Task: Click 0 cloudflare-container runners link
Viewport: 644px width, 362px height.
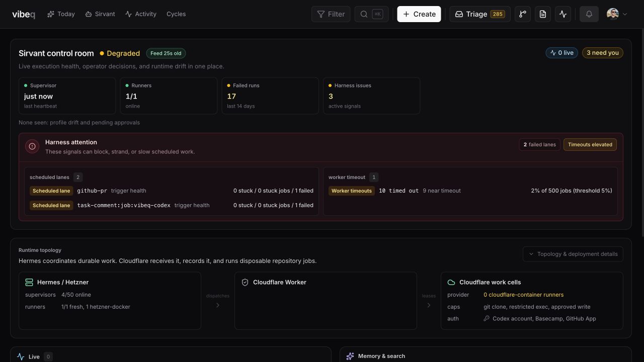Action: (x=524, y=295)
